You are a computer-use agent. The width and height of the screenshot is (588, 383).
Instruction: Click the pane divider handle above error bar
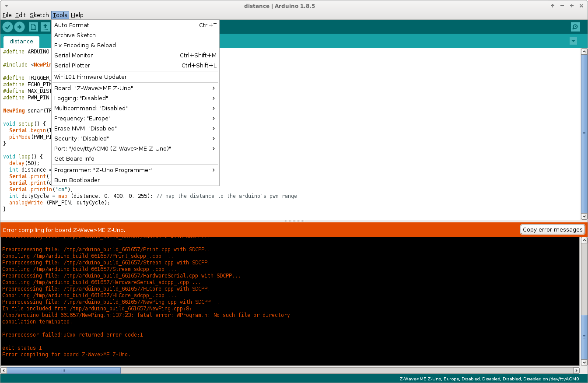click(294, 221)
